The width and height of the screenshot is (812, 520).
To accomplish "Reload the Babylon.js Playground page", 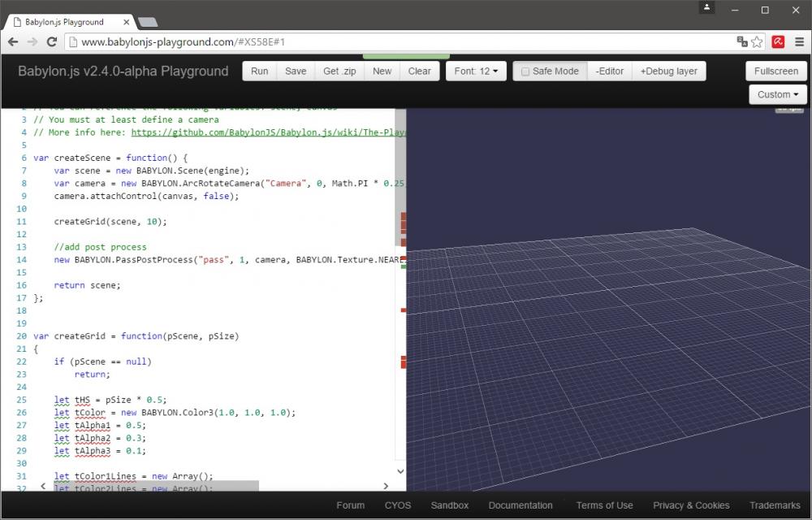I will [51, 42].
